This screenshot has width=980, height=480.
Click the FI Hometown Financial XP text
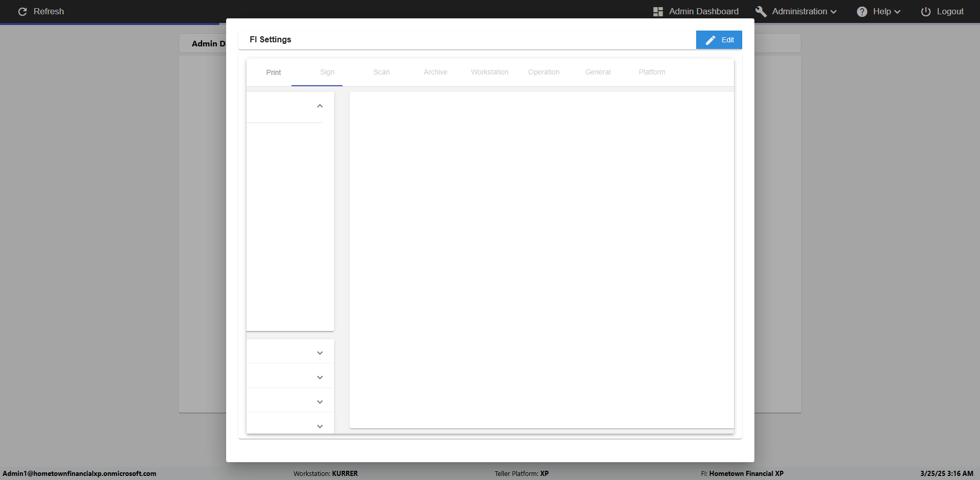742,473
